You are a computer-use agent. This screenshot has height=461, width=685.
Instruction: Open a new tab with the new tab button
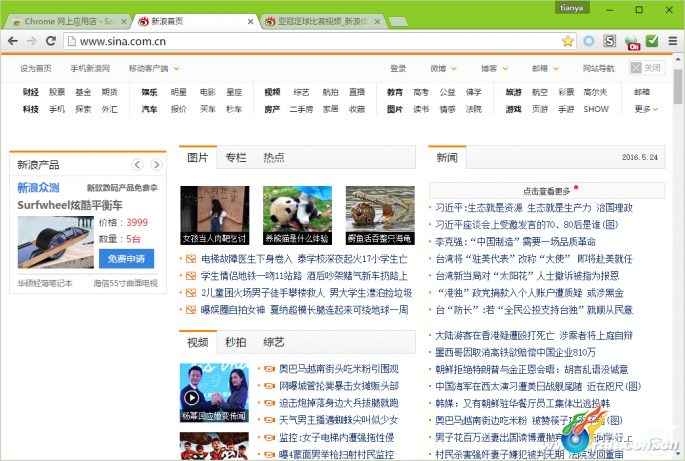tap(398, 21)
